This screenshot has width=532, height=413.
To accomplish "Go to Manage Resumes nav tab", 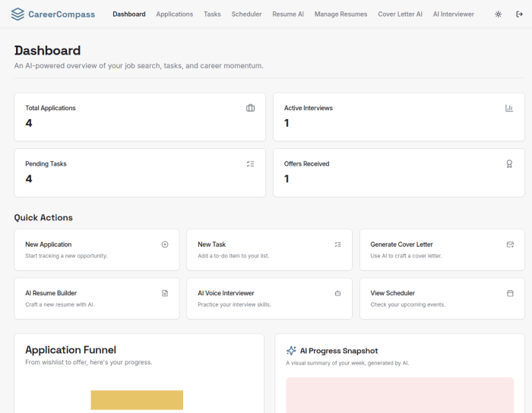I will 340,14.
